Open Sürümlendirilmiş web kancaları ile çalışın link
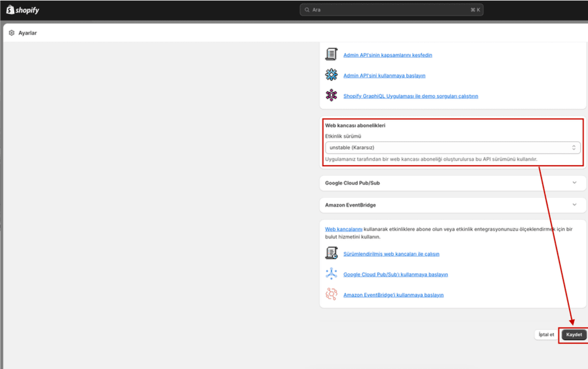The height and width of the screenshot is (369, 588). coord(391,254)
